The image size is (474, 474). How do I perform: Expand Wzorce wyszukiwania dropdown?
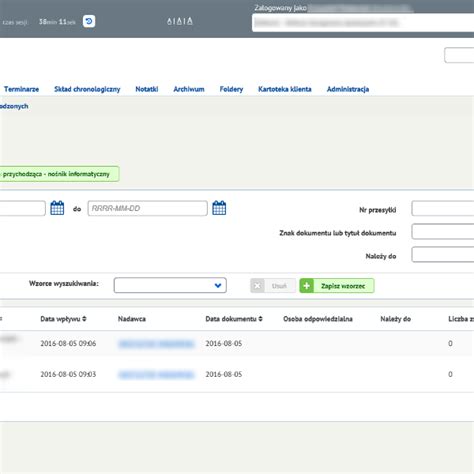click(170, 285)
